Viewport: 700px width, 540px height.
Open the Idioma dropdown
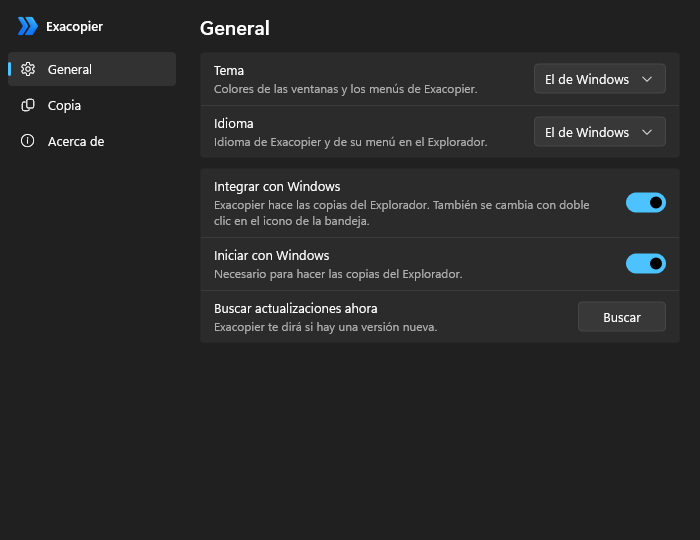(600, 132)
